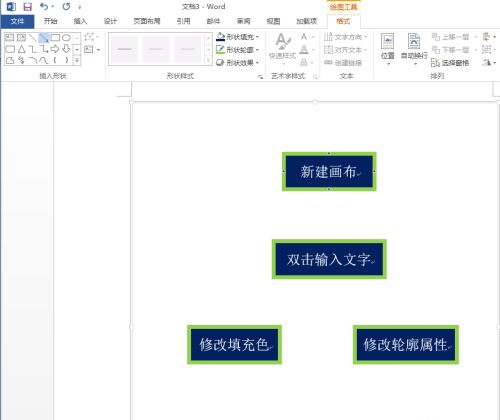This screenshot has width=500, height=420.
Task: Switch to the 引用 ribbon tab
Action: 183,21
